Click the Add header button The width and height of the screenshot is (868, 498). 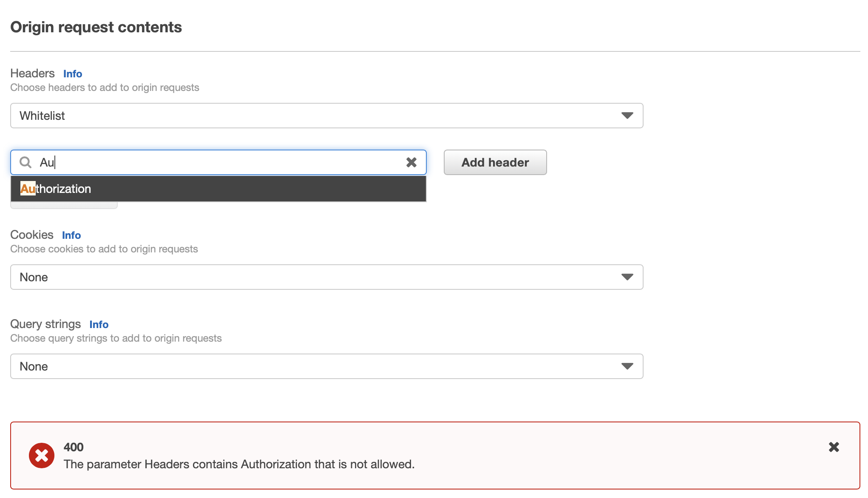point(495,162)
